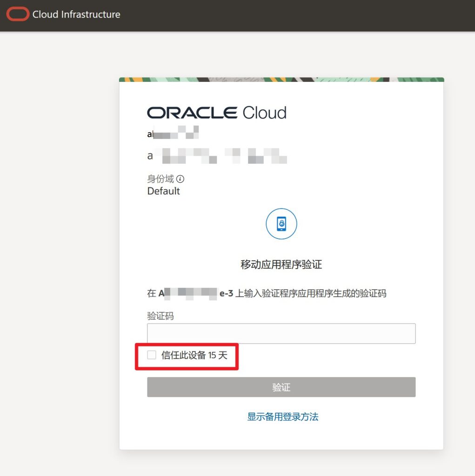
Task: Click the word Cloud in the card logo
Action: point(264,112)
